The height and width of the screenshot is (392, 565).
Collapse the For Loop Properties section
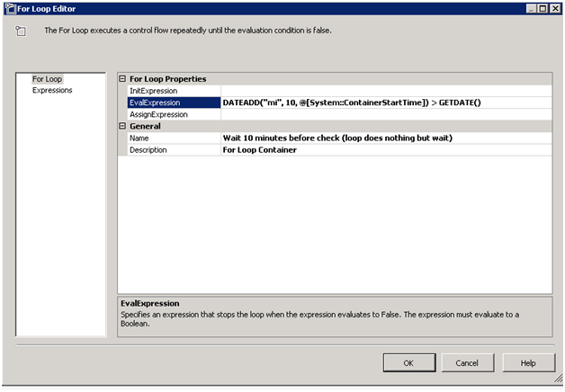(x=123, y=79)
